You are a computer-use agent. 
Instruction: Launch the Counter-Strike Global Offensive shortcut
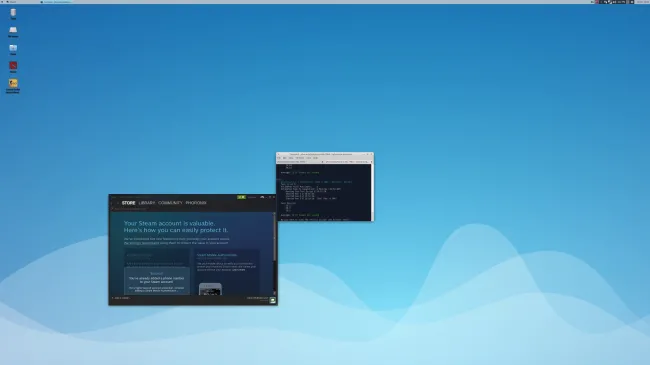[x=13, y=86]
